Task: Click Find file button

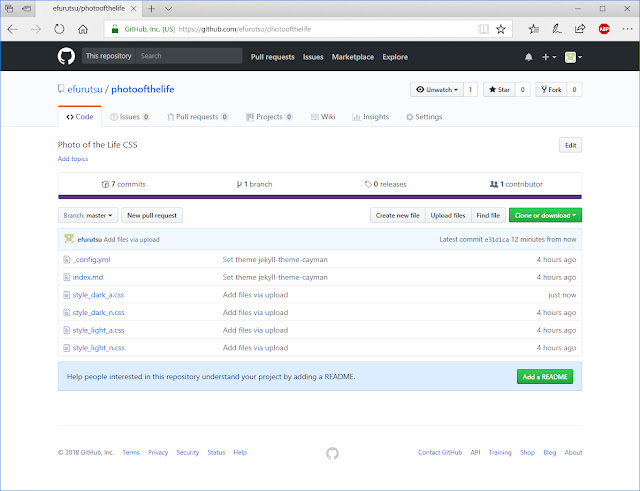Action: point(488,216)
